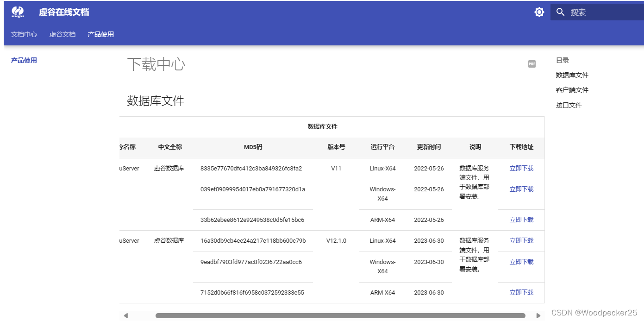Click 虚谷在线文档 site title
This screenshot has height=321, width=644.
coord(64,12)
